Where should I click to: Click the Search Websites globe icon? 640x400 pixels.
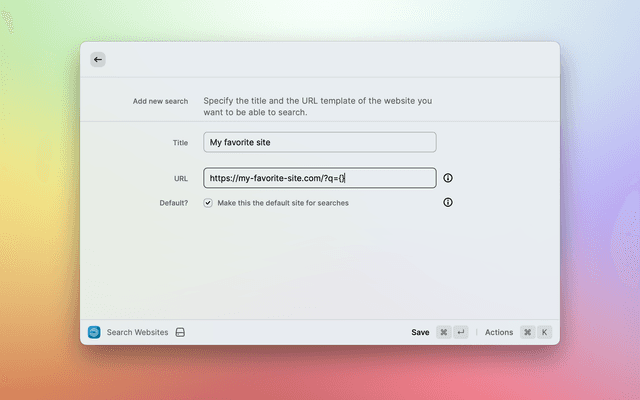[94, 332]
